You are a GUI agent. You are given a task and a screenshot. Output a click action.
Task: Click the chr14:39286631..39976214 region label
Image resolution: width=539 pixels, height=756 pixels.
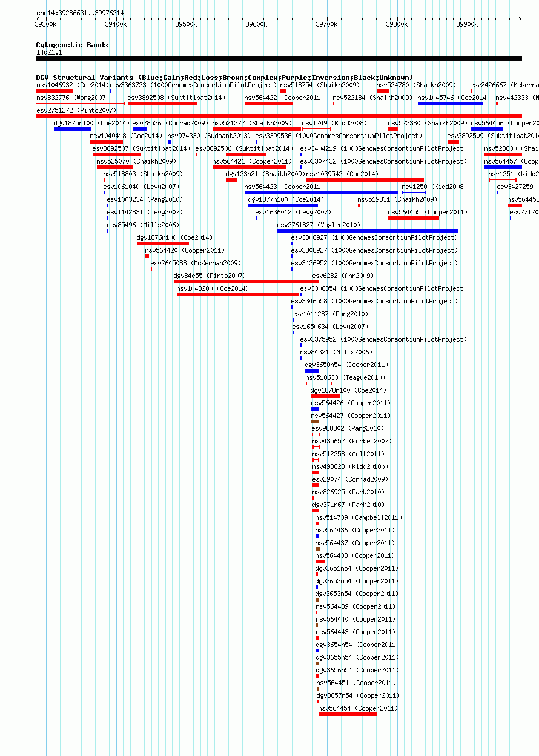click(x=80, y=13)
